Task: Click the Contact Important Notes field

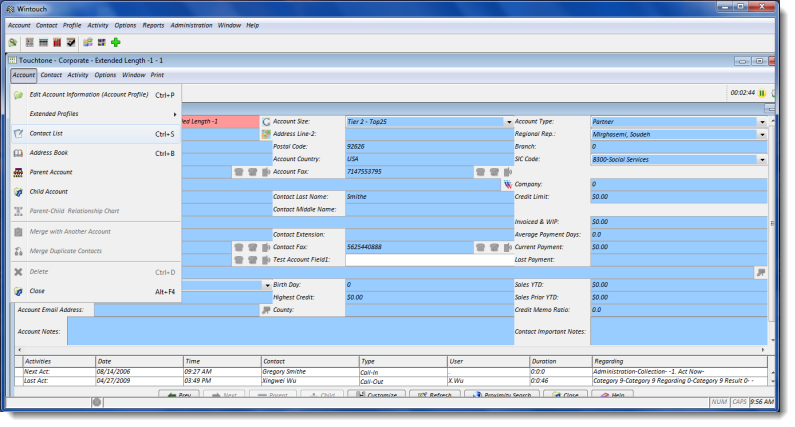Action: 678,332
